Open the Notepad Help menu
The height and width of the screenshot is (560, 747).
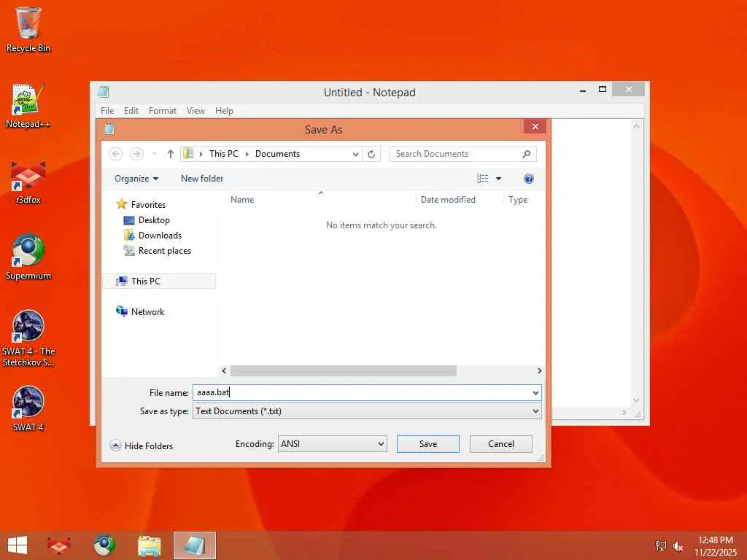point(224,111)
